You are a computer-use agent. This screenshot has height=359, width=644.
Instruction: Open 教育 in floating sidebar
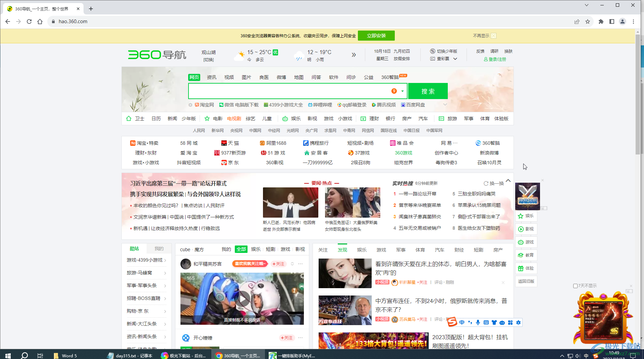pos(526,255)
